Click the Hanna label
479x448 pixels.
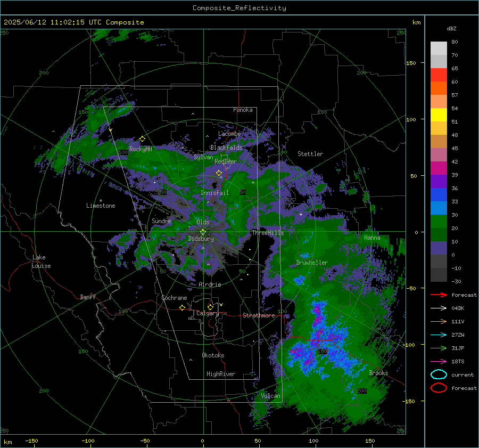coord(372,237)
